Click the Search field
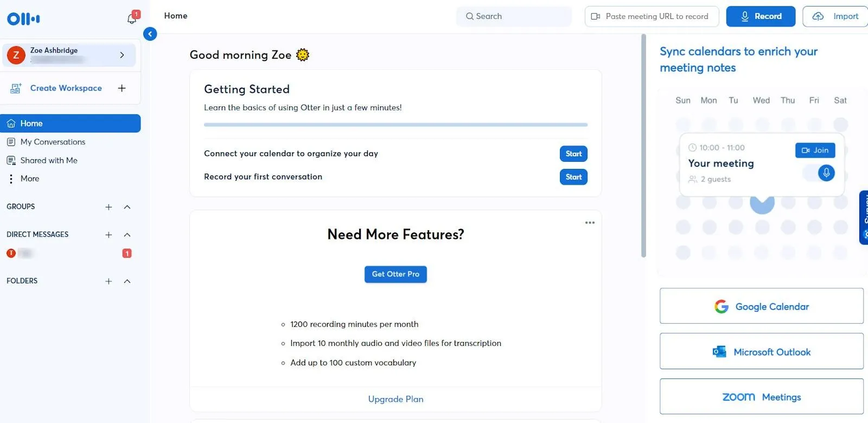Viewport: 868px width, 423px height. coord(514,16)
